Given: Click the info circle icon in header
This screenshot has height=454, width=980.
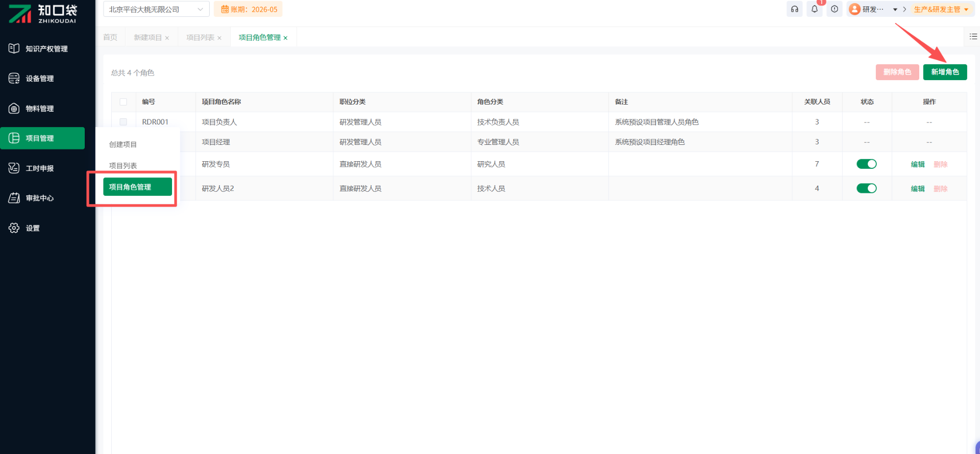Looking at the screenshot, I should (835, 9).
